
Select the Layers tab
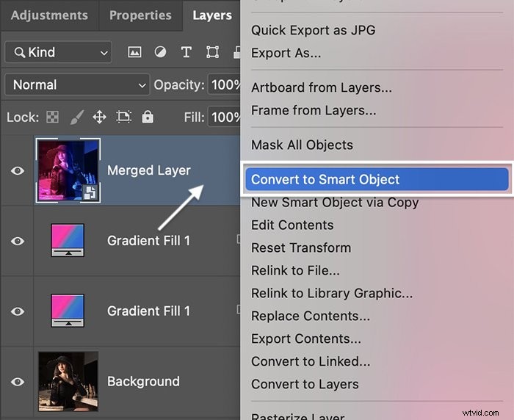(x=212, y=15)
